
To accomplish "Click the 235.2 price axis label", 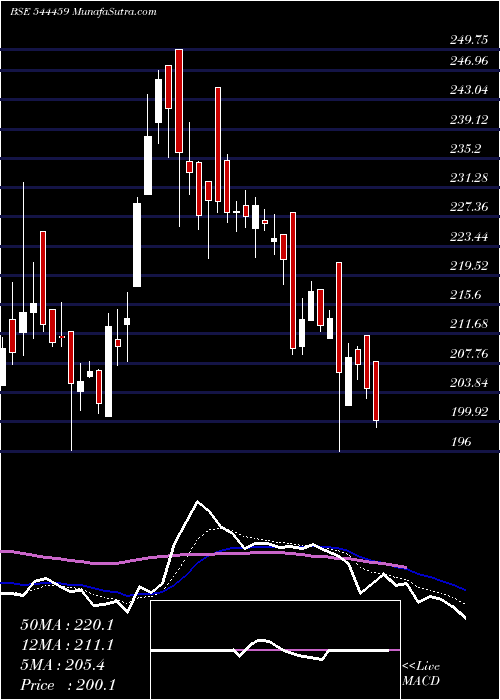I will coord(467,149).
